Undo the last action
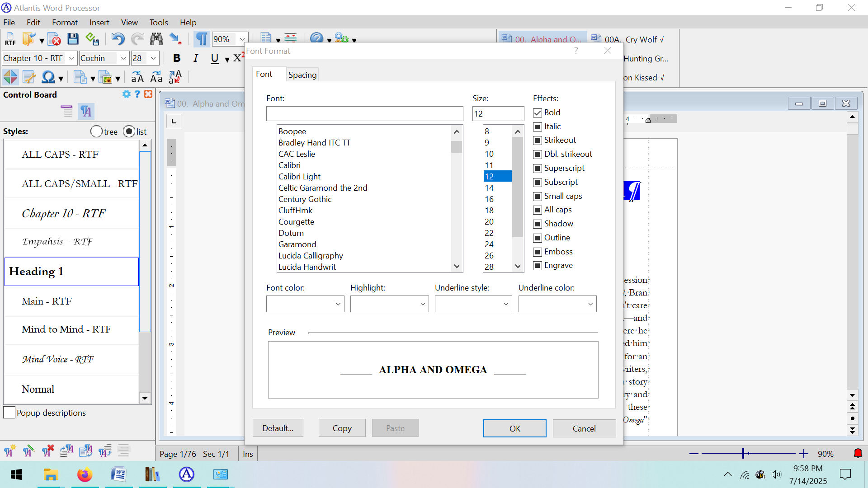This screenshot has height=488, width=868. tap(118, 39)
